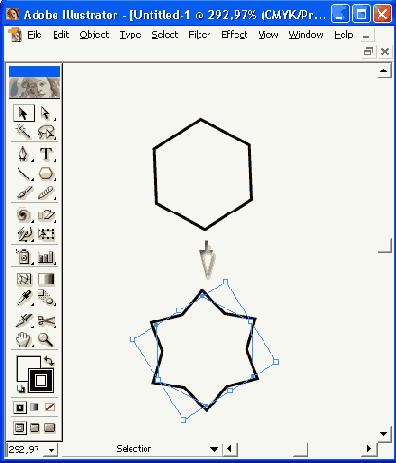Open the Select menu
The image size is (396, 463).
coord(165,35)
